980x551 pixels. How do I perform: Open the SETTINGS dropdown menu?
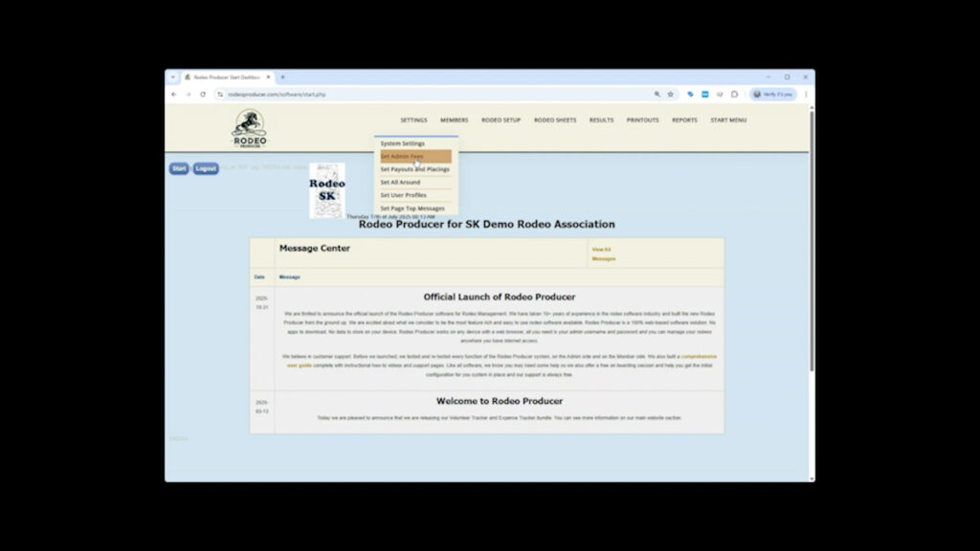click(412, 120)
